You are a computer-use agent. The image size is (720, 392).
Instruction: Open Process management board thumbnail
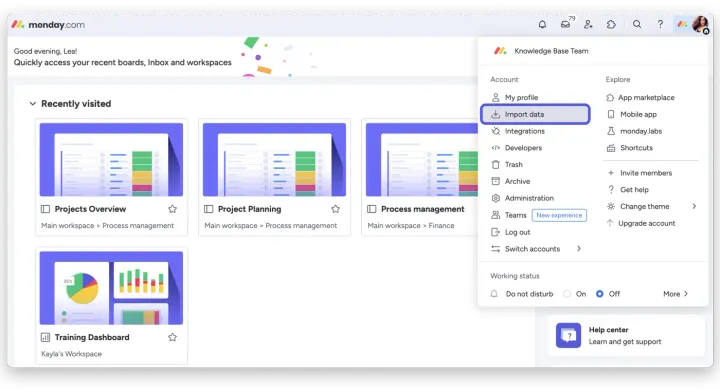[422, 160]
